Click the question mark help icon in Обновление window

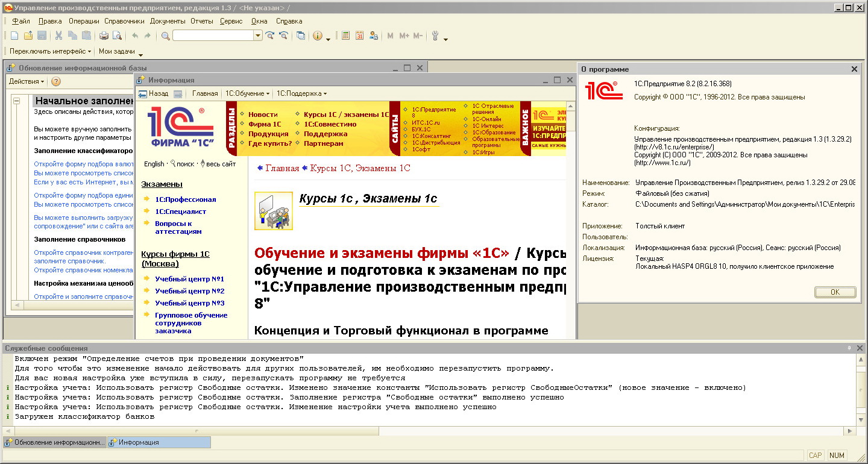click(x=55, y=81)
